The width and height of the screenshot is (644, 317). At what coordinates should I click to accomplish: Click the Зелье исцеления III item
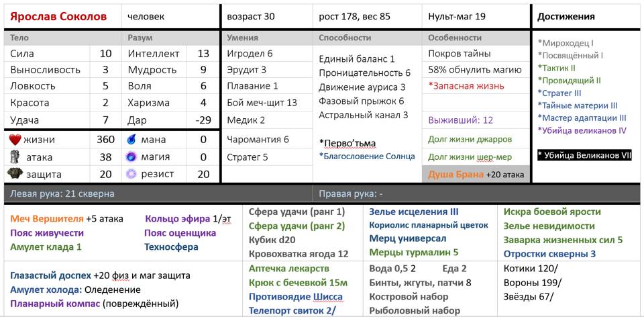(414, 212)
